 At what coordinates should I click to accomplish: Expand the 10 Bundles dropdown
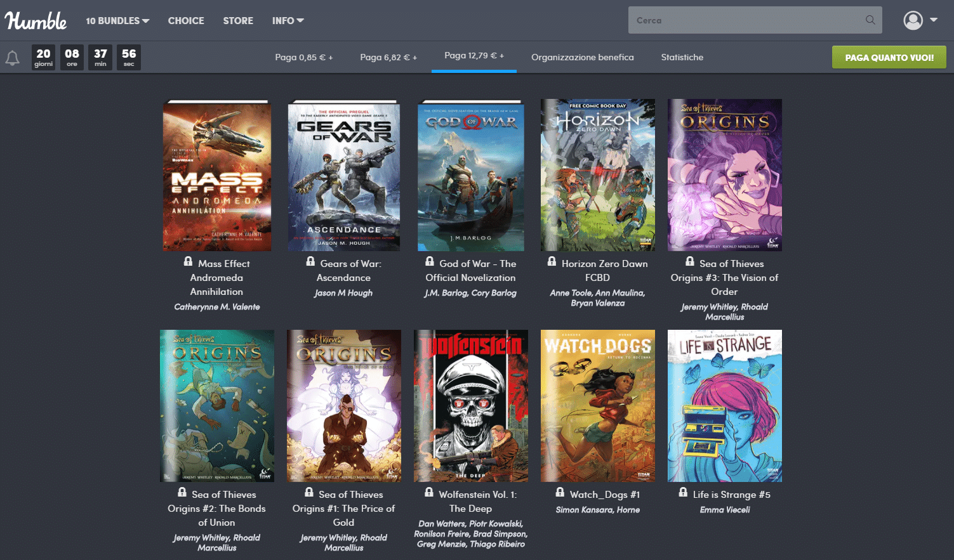117,21
